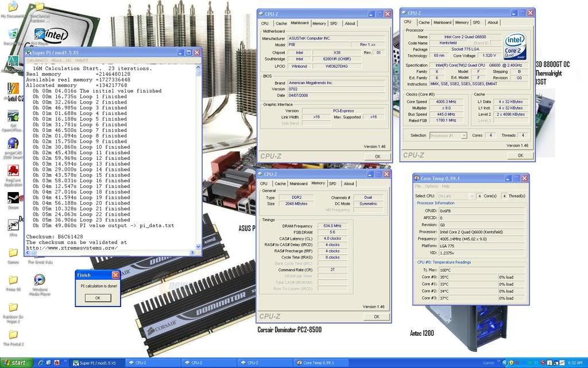Select Mainboard tab in the DDR2 Memory CPU-Z window
The image size is (588, 368).
coord(299,183)
